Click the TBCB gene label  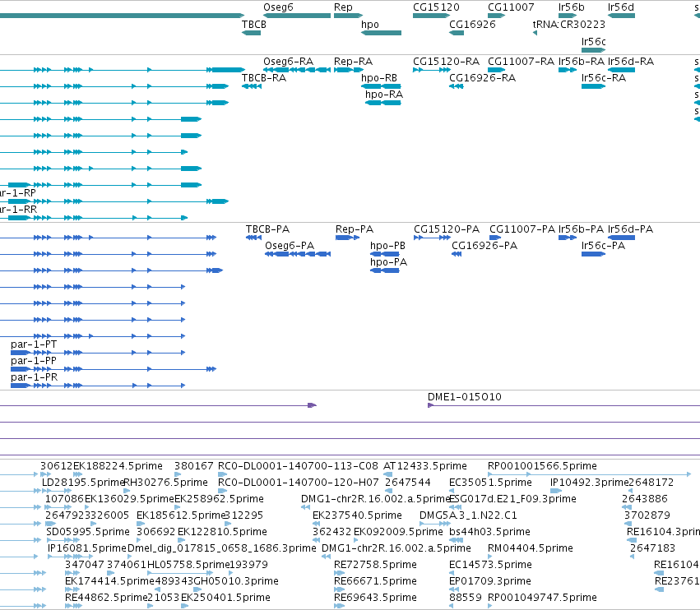point(254,25)
